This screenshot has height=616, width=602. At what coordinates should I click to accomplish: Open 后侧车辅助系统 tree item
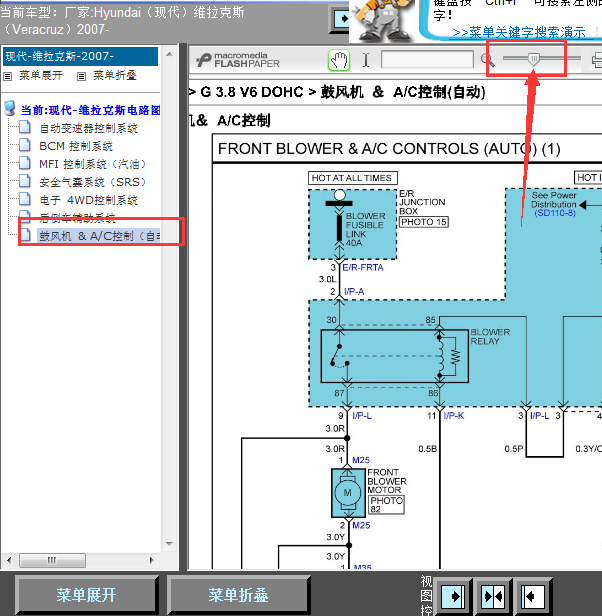tap(77, 218)
